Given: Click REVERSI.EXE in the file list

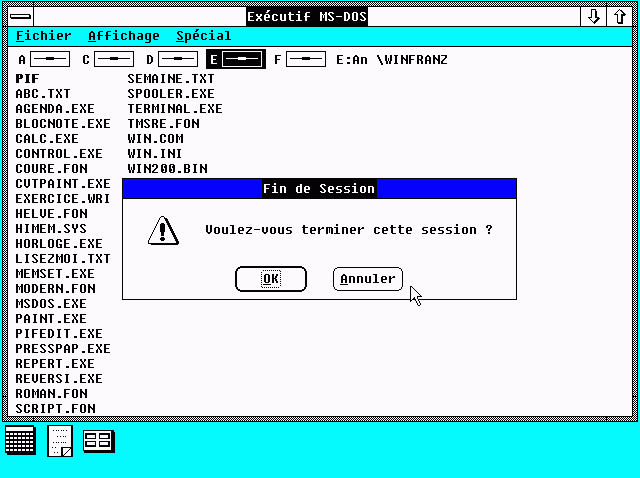Looking at the screenshot, I should coord(58,379).
